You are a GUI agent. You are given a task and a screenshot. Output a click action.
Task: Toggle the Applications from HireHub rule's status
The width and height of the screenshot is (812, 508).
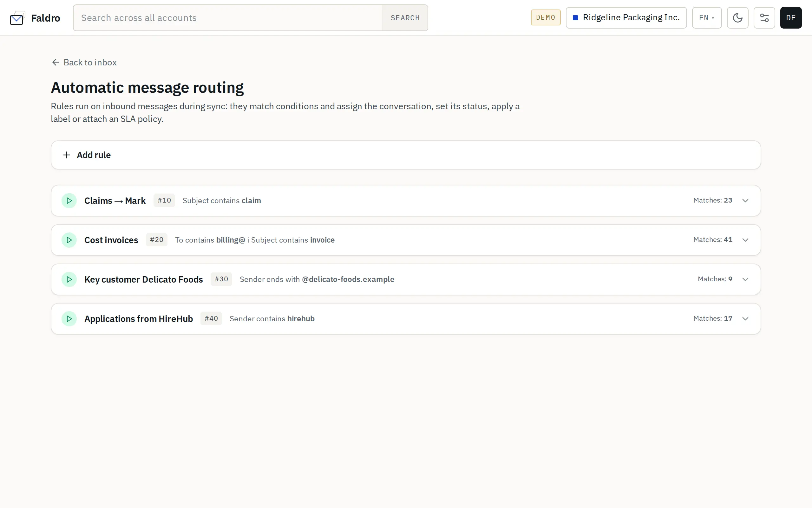69,318
